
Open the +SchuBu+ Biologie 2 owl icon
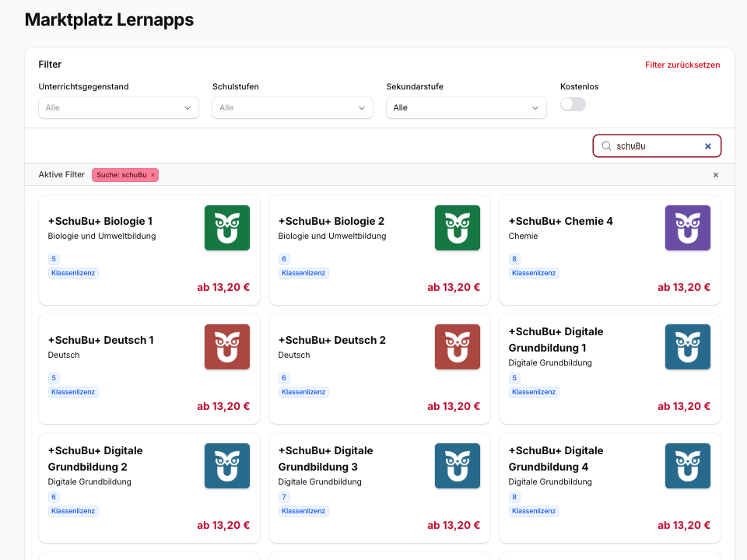(458, 228)
